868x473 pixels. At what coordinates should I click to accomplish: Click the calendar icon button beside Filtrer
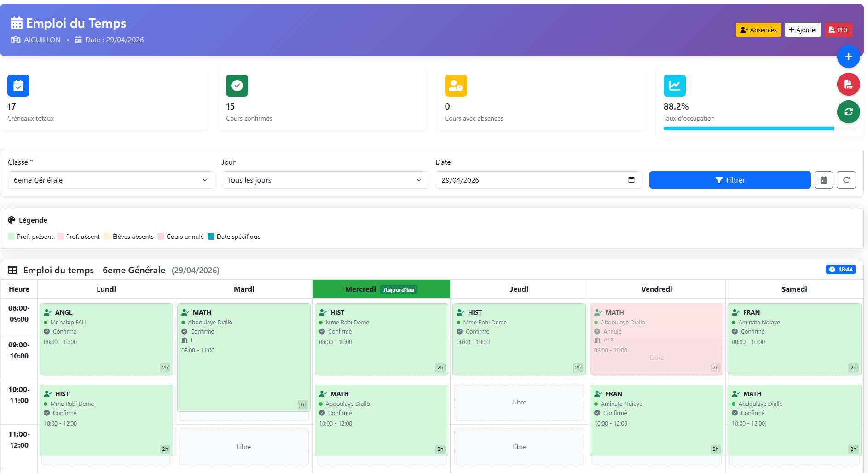coord(823,180)
